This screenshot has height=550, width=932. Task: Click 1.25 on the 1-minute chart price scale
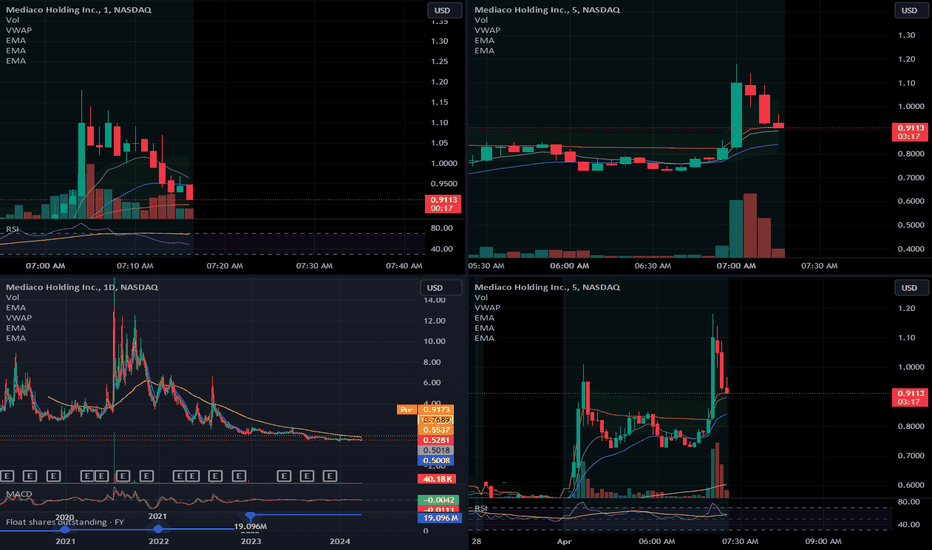pos(440,61)
